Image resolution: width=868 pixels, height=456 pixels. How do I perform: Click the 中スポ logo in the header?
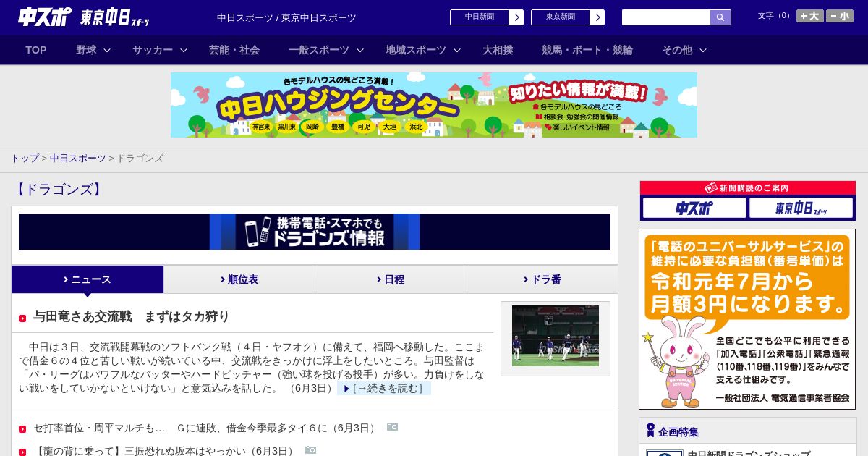[44, 17]
